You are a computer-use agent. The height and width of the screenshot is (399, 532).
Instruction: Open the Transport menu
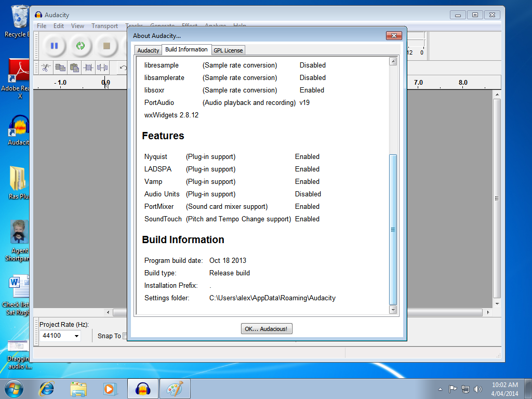[x=104, y=26]
